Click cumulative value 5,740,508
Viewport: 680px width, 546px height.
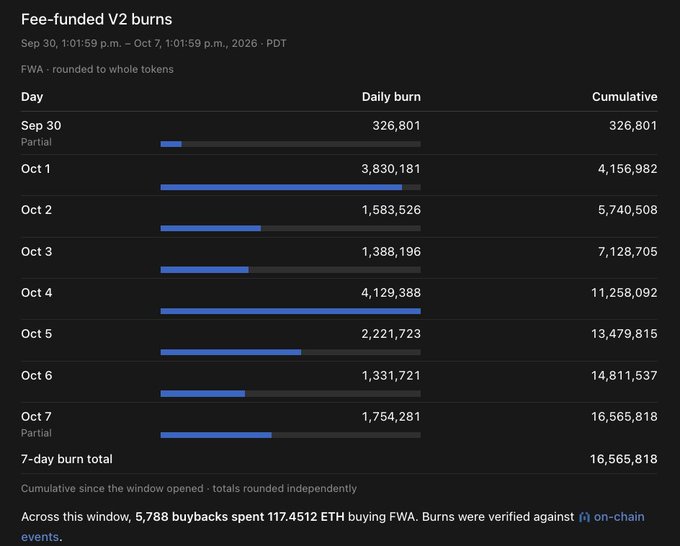click(628, 210)
